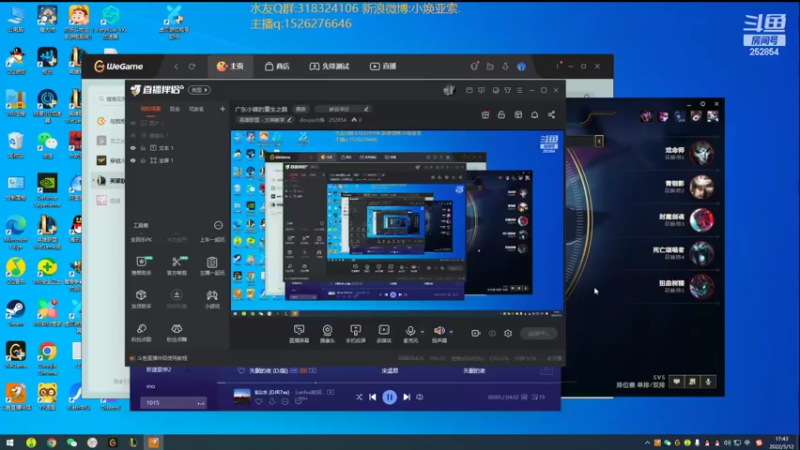This screenshot has height=450, width=800.
Task: Edit the stream category tag
Action: (x=265, y=120)
